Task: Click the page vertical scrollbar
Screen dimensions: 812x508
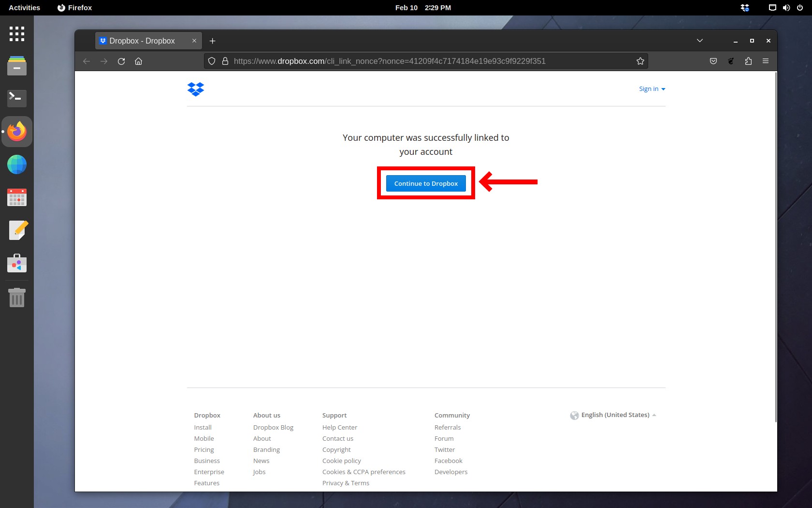Action: point(775,247)
